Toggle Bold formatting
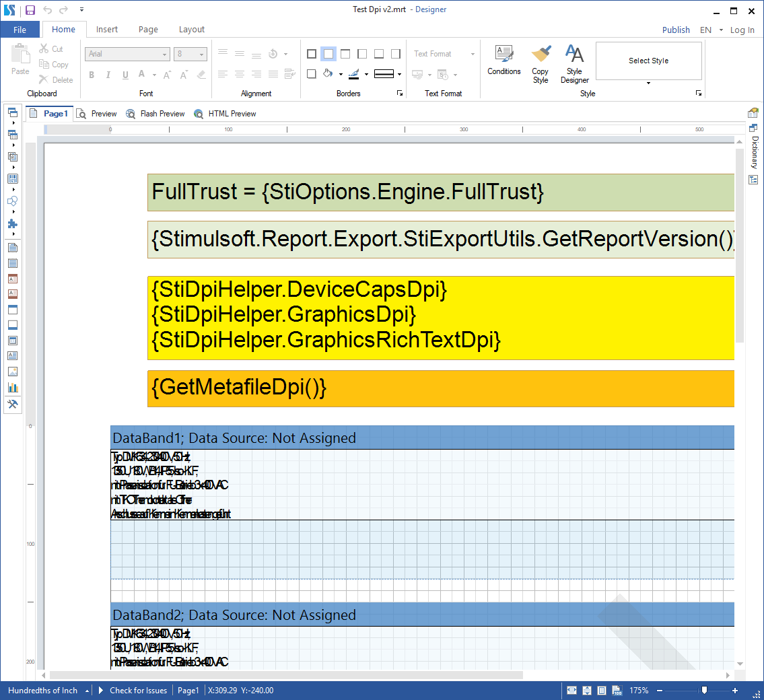The height and width of the screenshot is (700, 764). (91, 75)
